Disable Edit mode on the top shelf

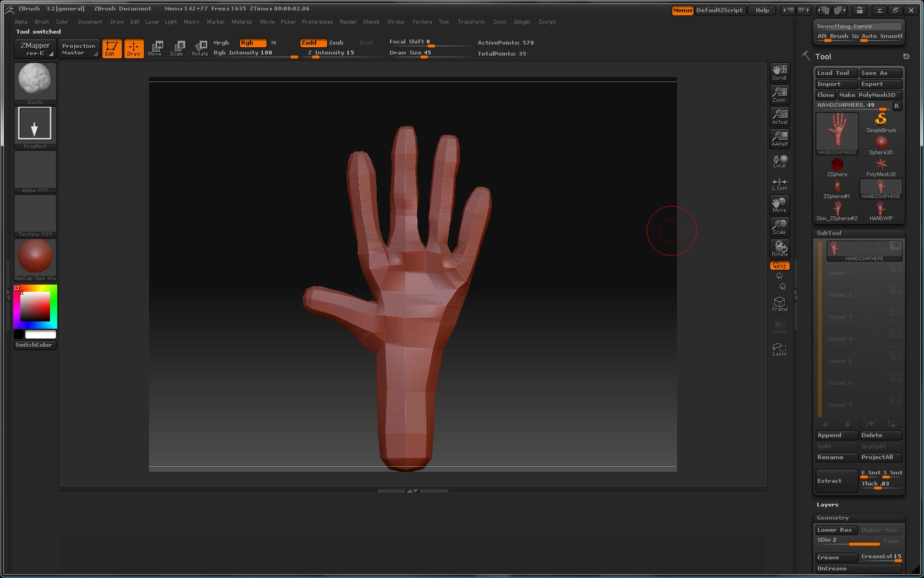(112, 48)
